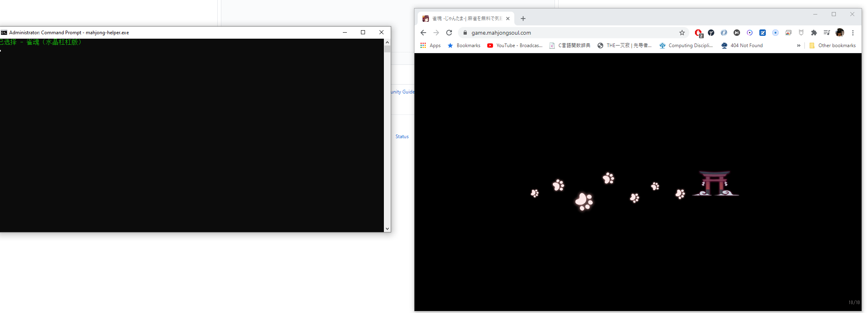The width and height of the screenshot is (868, 313).
Task: Open Chrome three-dot menu
Action: tap(853, 33)
